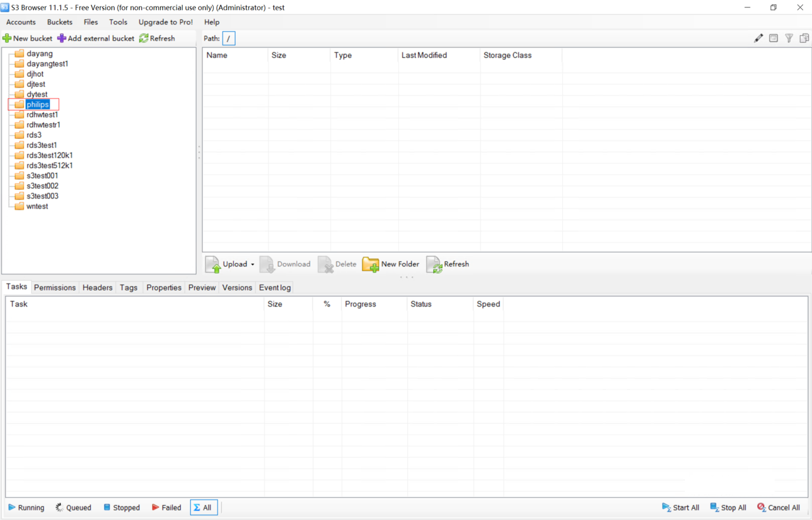
Task: Select the wntest bucket
Action: click(37, 206)
